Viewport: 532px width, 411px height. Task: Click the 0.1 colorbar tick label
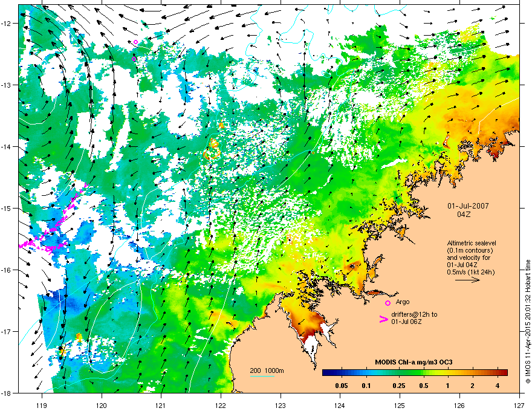click(x=366, y=386)
